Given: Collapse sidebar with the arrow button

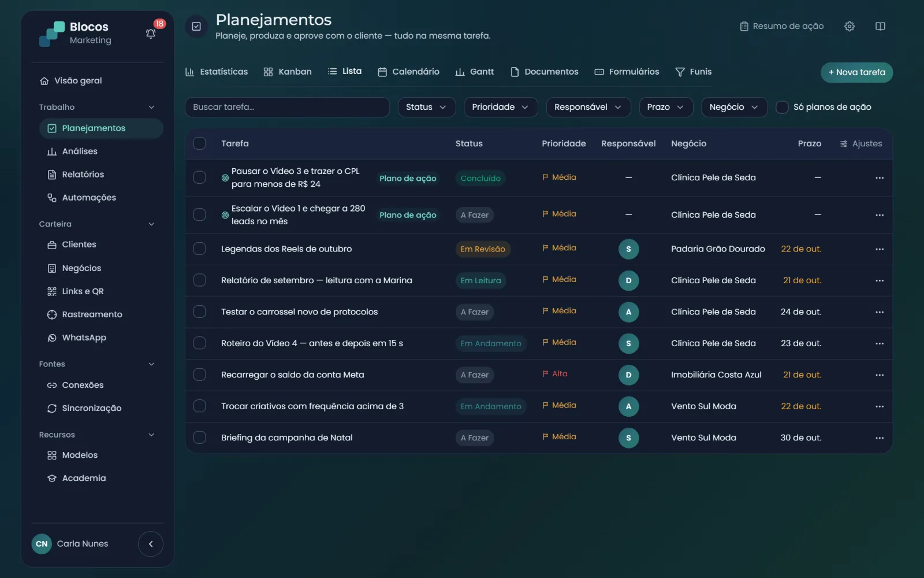Looking at the screenshot, I should click(151, 544).
